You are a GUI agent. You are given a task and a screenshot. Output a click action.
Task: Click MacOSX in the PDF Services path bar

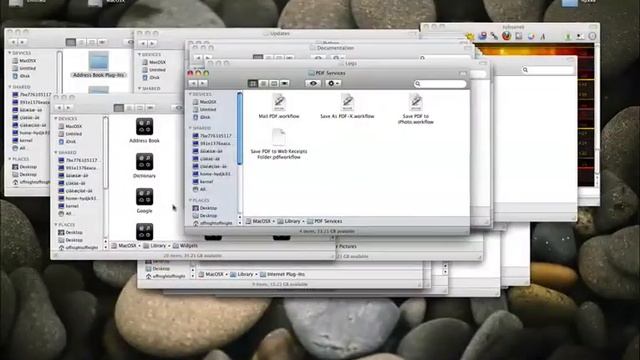point(258,221)
